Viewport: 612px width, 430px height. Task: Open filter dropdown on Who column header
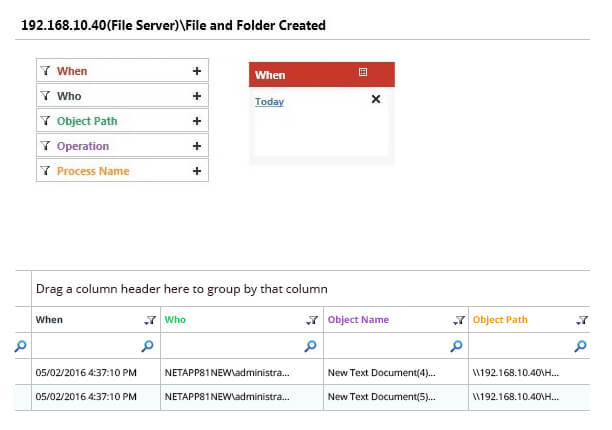click(x=312, y=320)
